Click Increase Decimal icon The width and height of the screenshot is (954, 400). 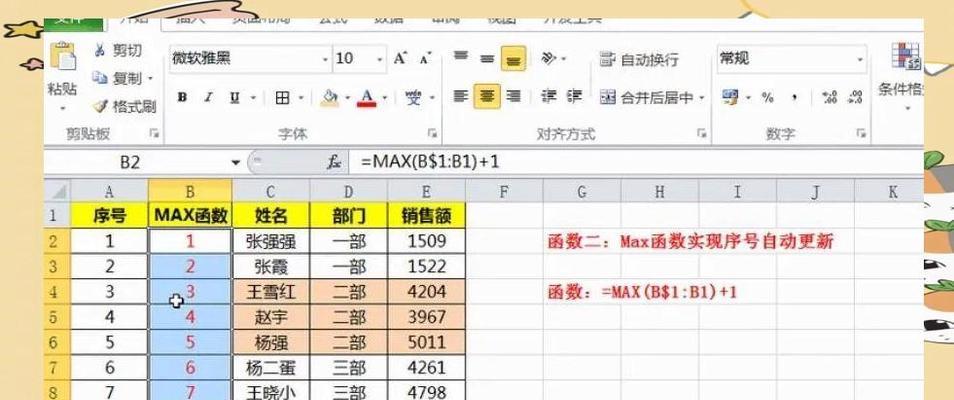point(829,97)
